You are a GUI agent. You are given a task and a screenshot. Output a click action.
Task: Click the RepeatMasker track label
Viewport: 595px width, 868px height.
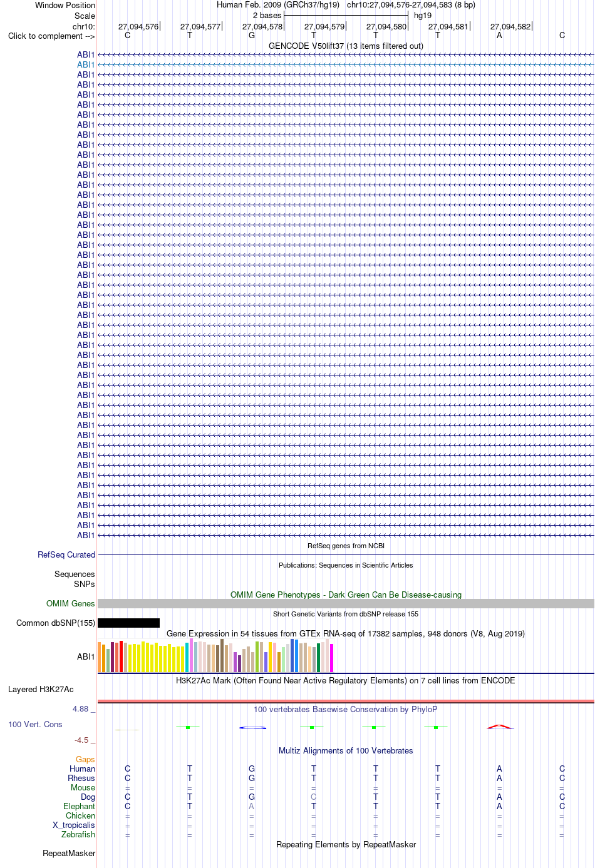[69, 853]
